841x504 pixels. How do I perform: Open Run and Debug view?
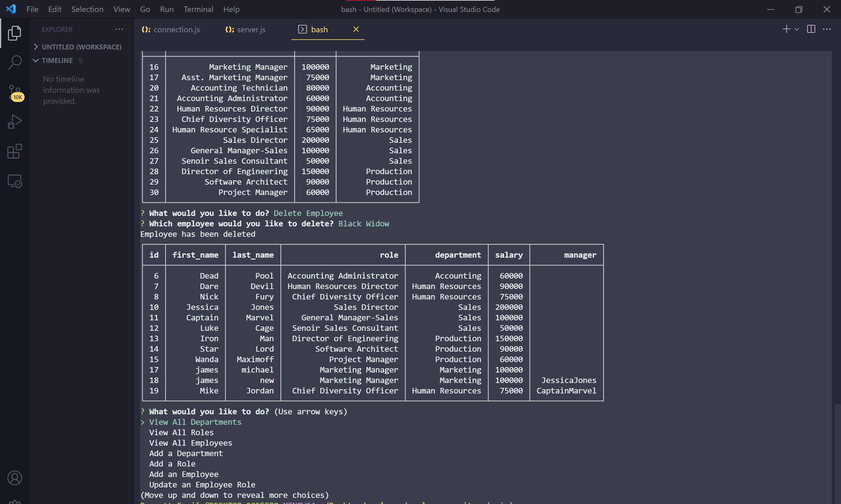(x=15, y=122)
